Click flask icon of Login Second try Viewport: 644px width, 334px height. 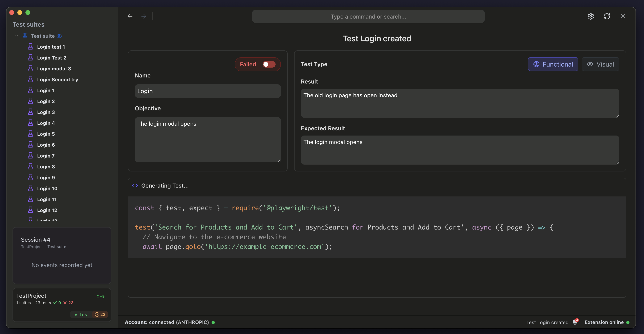point(30,79)
